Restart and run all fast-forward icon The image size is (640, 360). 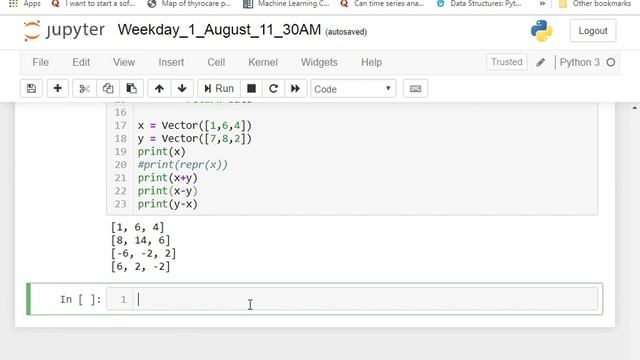pyautogui.click(x=295, y=89)
